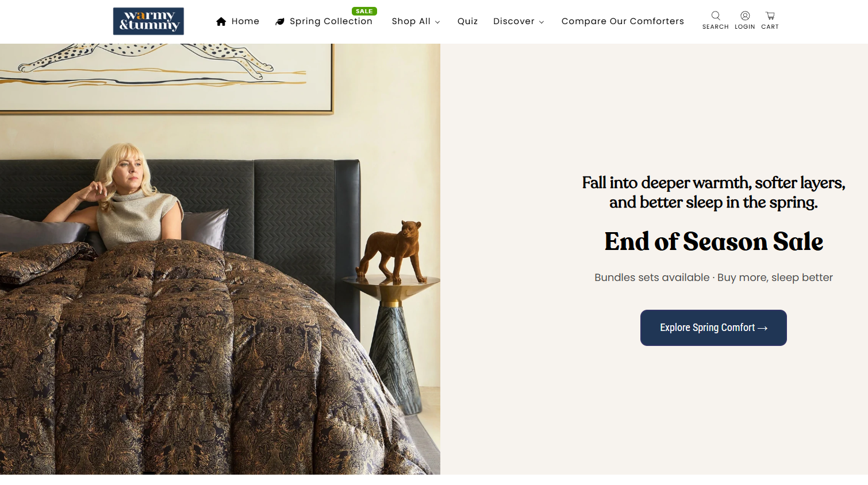Open the account login user icon
The image size is (868, 485).
745,16
